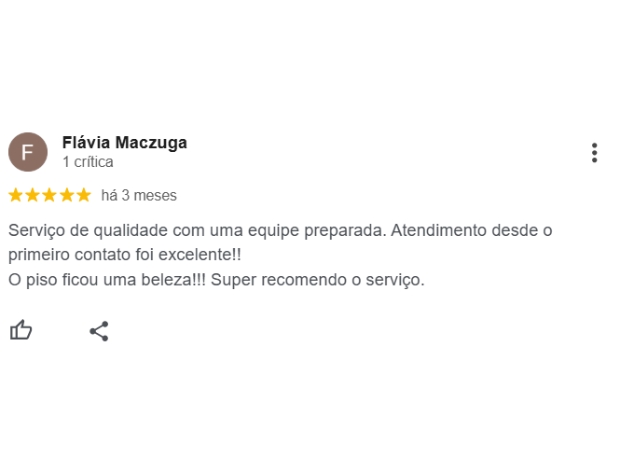Like the review with thumbs-up icon
Screen dimensions: 620x469
point(21,331)
